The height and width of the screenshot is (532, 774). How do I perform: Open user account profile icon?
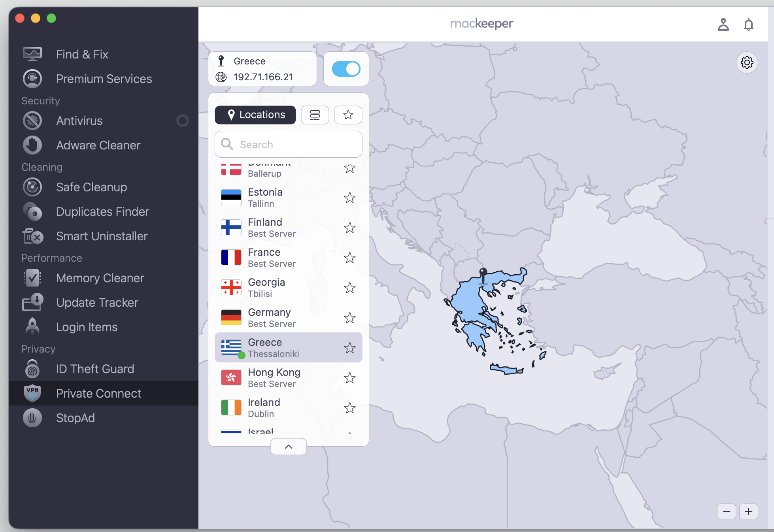(x=723, y=25)
